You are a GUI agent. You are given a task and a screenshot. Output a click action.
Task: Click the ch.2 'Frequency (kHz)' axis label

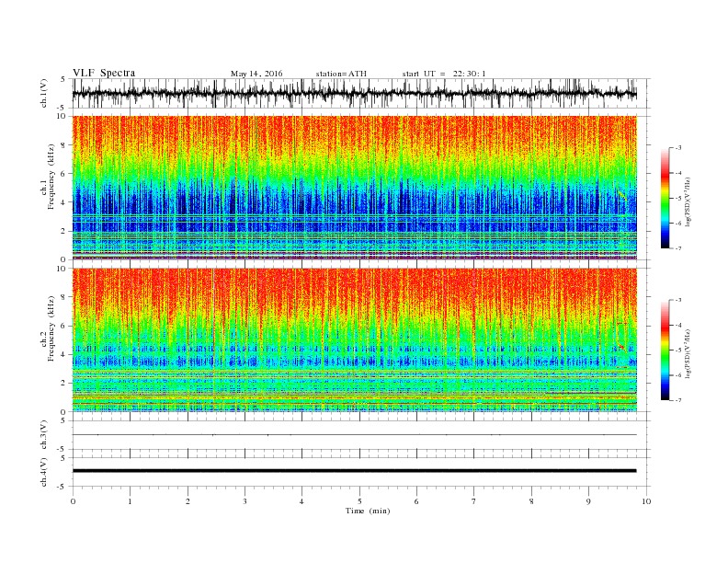(51, 329)
